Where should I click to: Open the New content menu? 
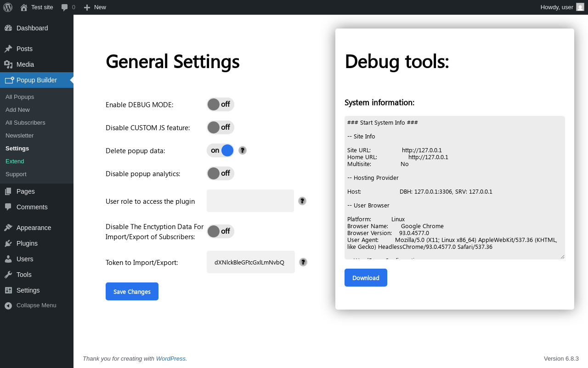coord(95,7)
